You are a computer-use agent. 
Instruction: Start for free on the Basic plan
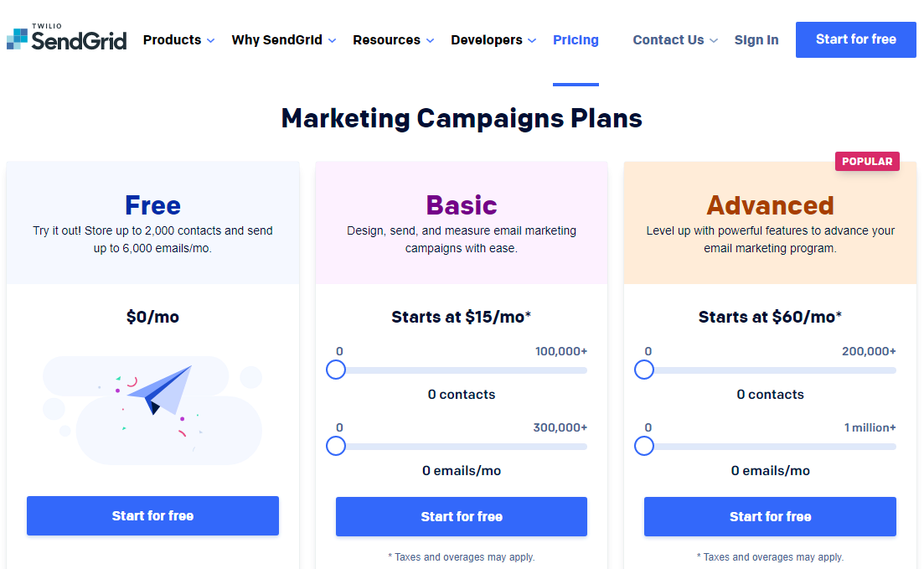[x=462, y=516]
